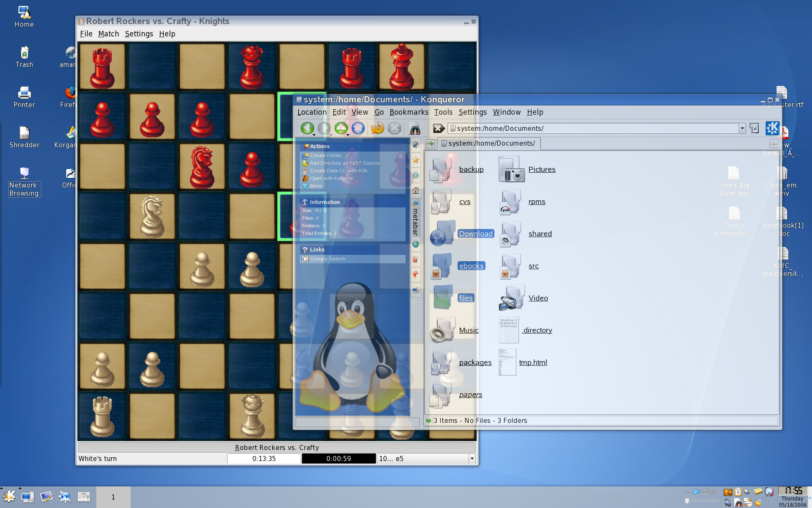This screenshot has height=508, width=812.
Task: Open the Find File binoculars tool
Action: (x=414, y=128)
